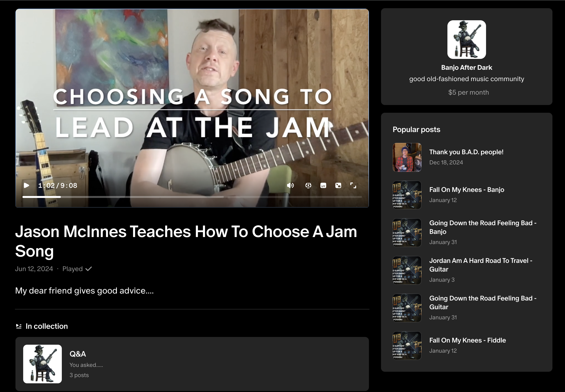Screen dimensions: 565x392
Task: Open the Q&A collection card
Action: pyautogui.click(x=192, y=364)
